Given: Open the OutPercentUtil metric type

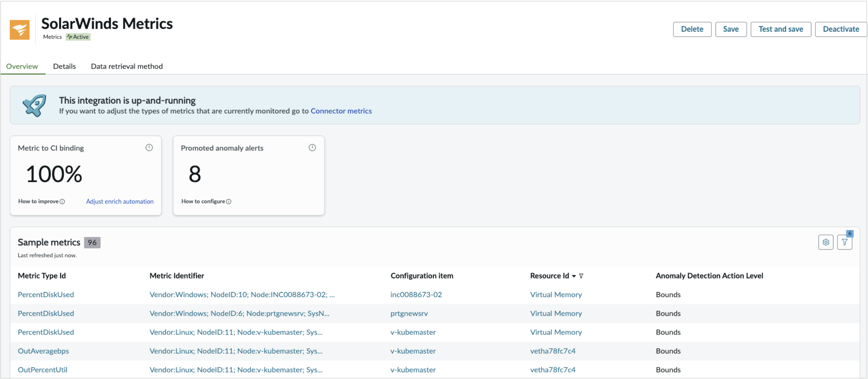Looking at the screenshot, I should point(42,370).
